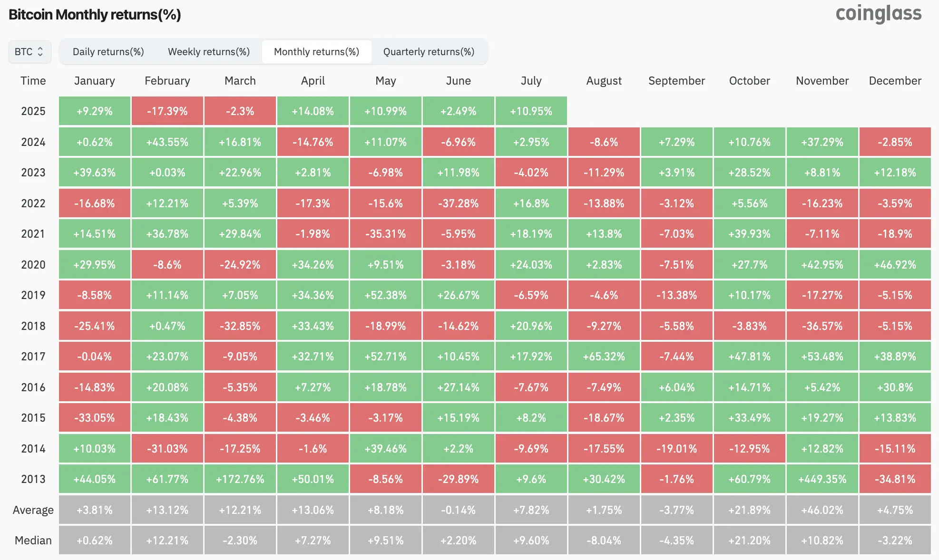Click the Bitcoin Monthly returns(%) title

coord(95,15)
